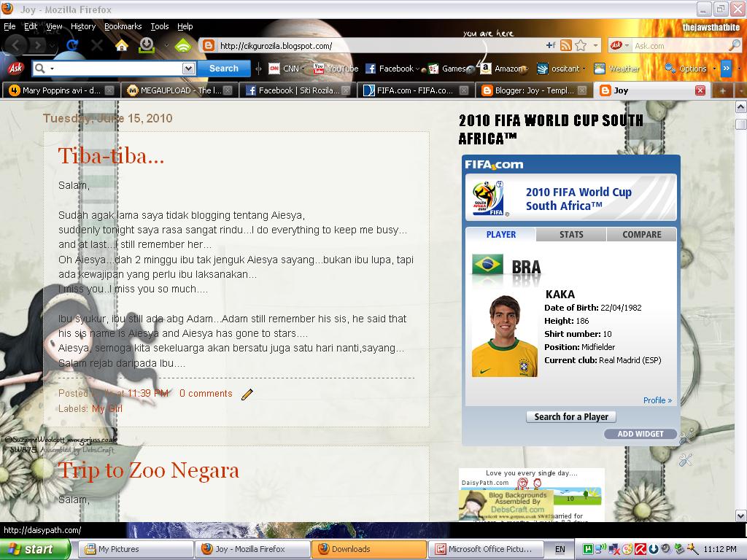Switch to the Blogger Joy Template tab
Screen dimensions: 747x560
[533, 90]
